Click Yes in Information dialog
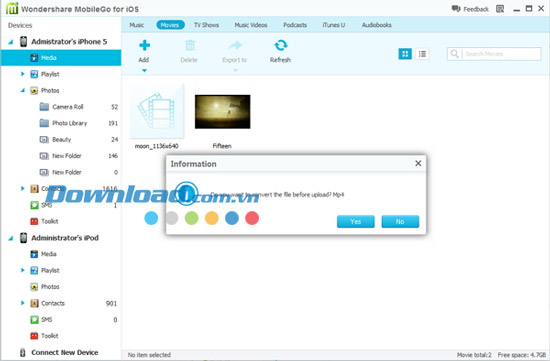This screenshot has height=361, width=550. pyautogui.click(x=355, y=221)
